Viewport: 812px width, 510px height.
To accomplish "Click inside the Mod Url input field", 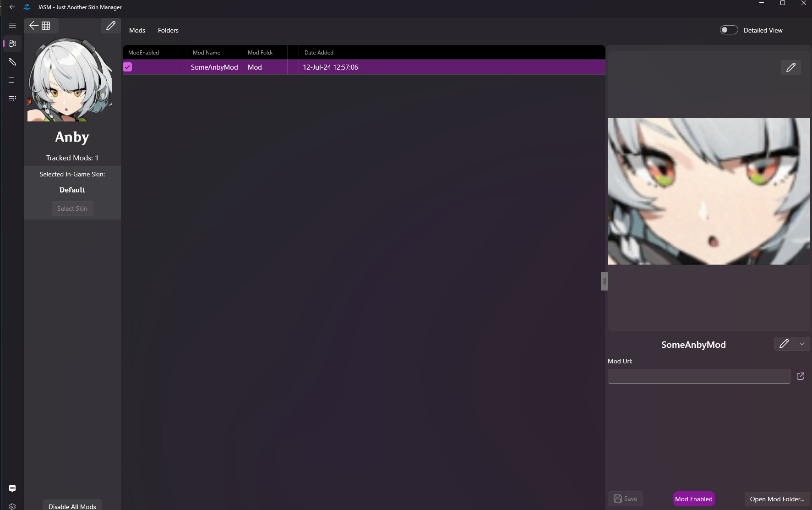I will (698, 376).
